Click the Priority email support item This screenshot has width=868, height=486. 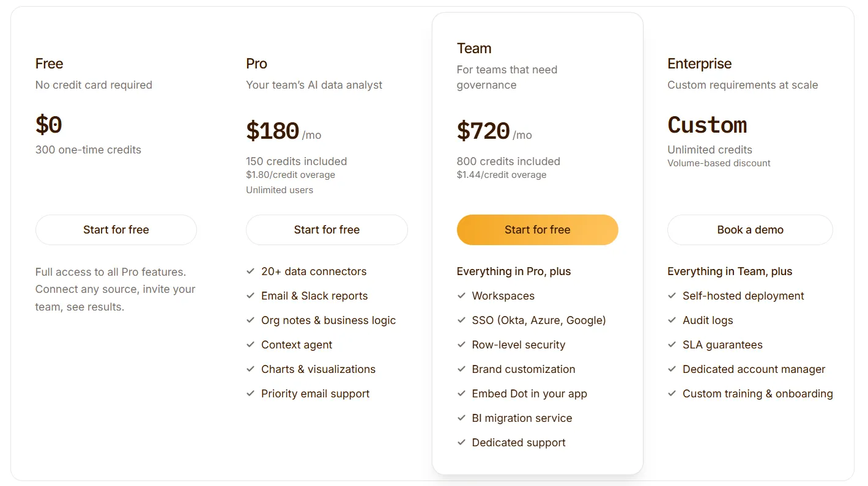point(315,394)
